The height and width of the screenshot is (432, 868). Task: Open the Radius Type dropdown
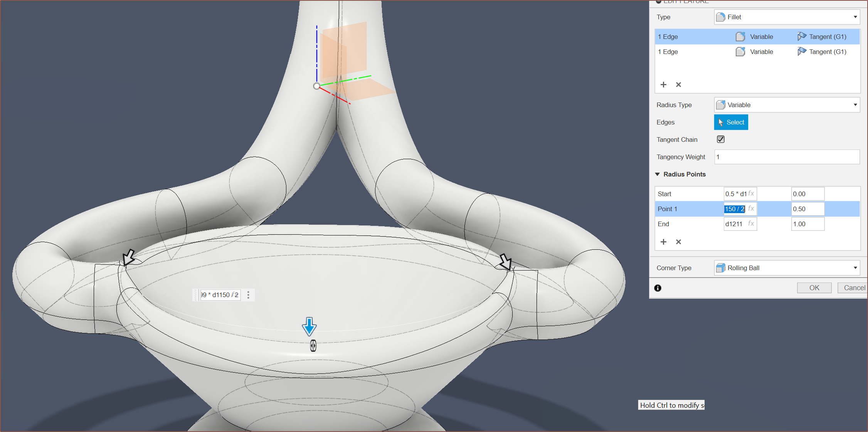click(x=787, y=105)
